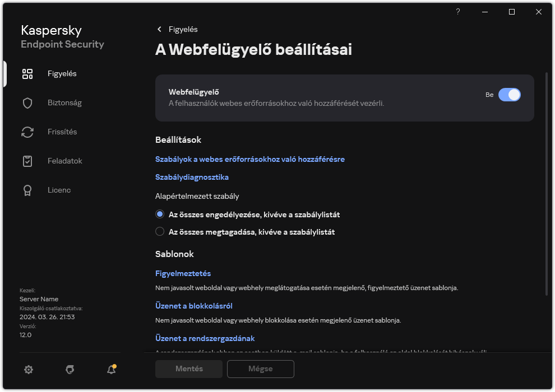This screenshot has height=392, width=555.
Task: Disable the Webfelügyelő toggle
Action: click(x=510, y=95)
